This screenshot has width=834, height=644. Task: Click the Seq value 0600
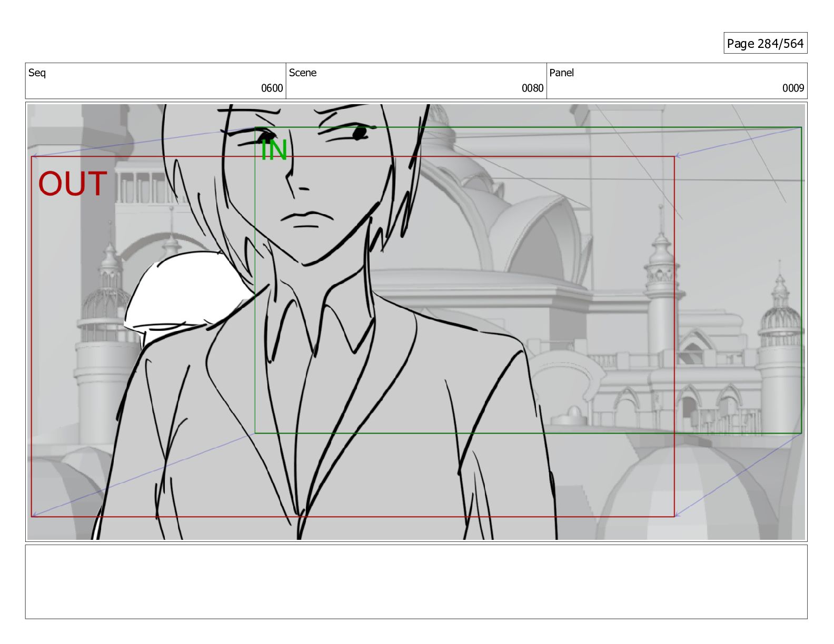click(272, 88)
